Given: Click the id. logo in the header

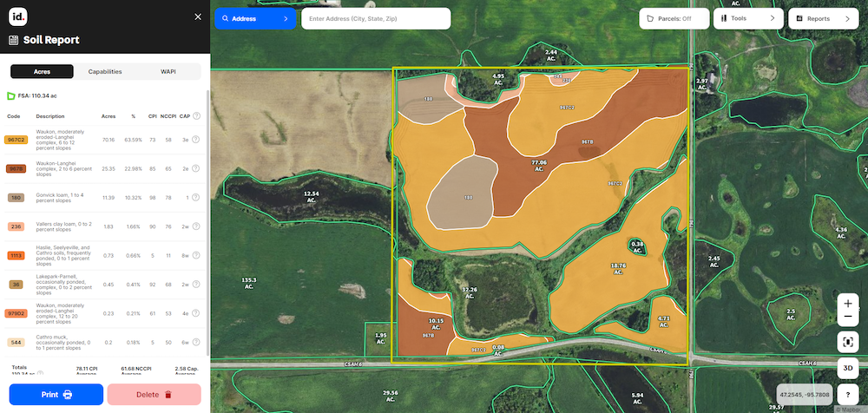Looking at the screenshot, I should pos(17,16).
